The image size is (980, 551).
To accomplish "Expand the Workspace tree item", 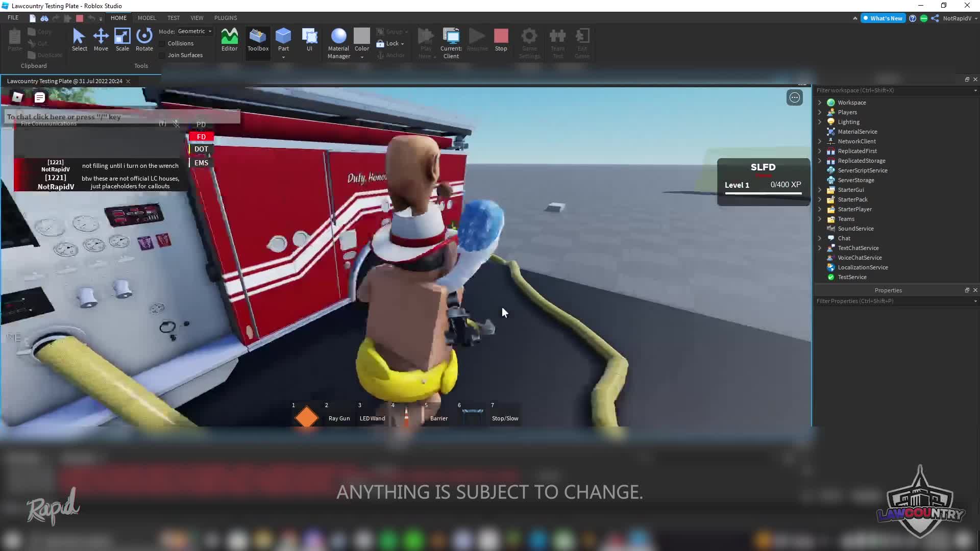I will 820,102.
